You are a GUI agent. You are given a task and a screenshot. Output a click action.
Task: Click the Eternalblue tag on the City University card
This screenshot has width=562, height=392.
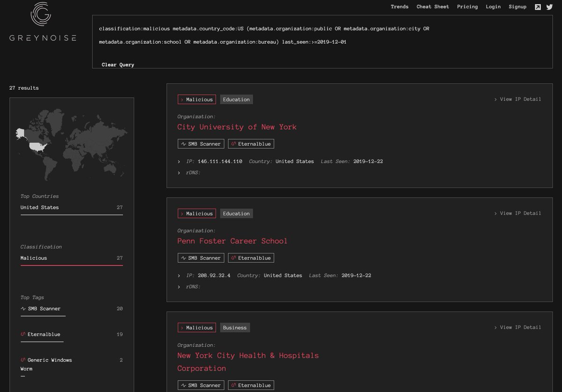point(251,144)
